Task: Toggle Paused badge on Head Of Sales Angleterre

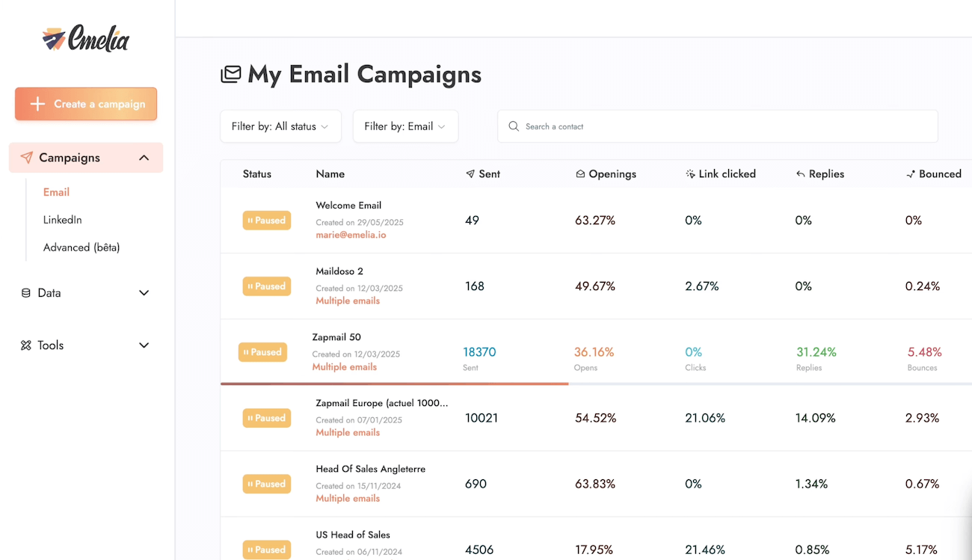Action: click(267, 484)
